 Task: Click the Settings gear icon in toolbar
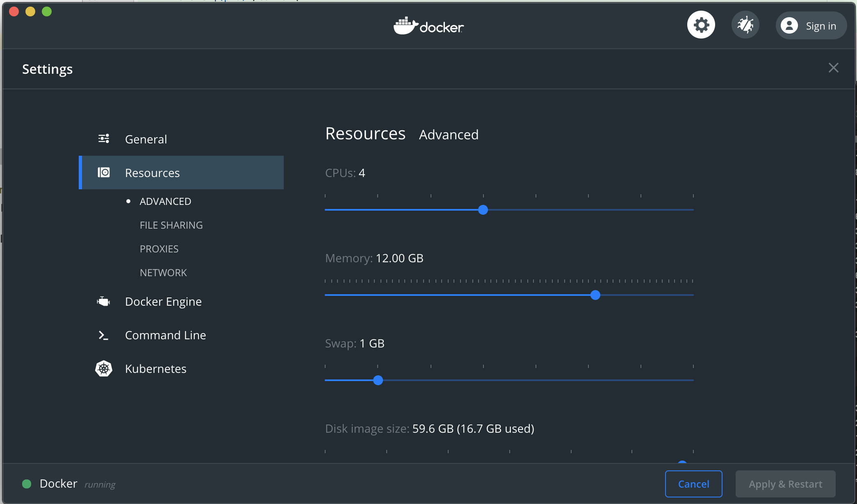(700, 25)
